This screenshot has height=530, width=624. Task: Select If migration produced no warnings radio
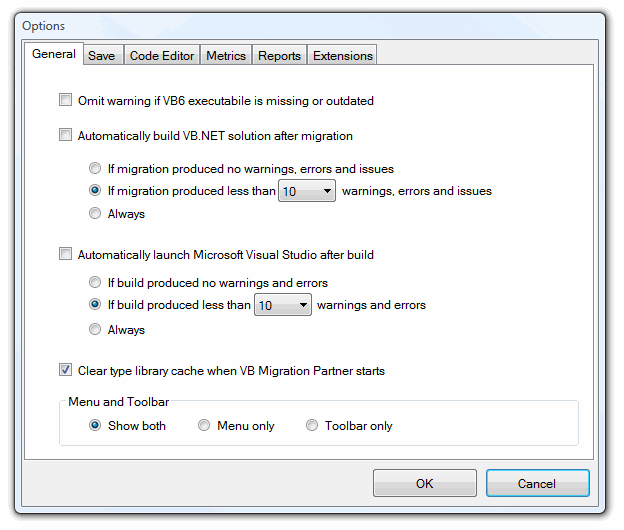[x=95, y=168]
